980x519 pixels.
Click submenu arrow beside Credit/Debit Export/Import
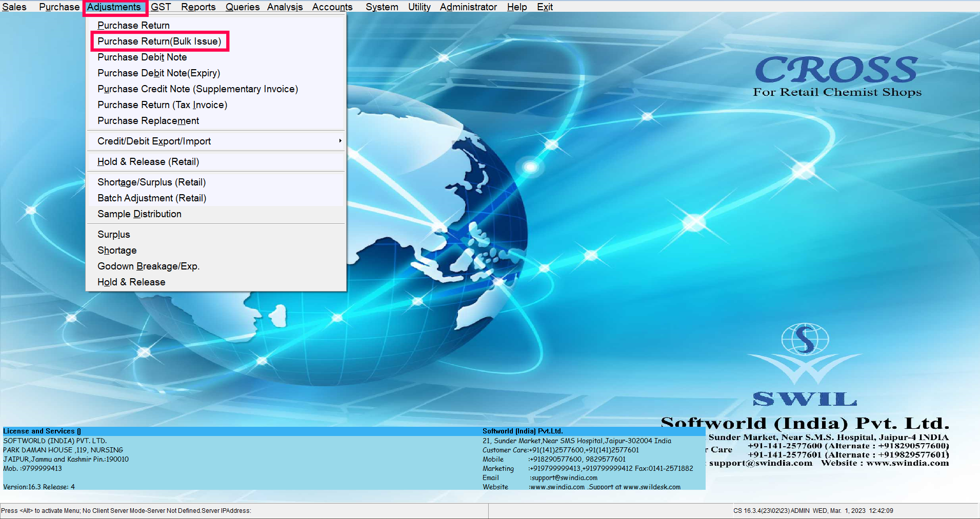point(340,141)
